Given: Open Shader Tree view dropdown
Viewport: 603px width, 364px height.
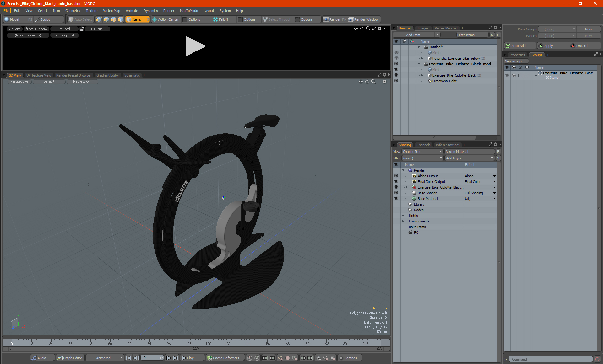Looking at the screenshot, I should (422, 152).
